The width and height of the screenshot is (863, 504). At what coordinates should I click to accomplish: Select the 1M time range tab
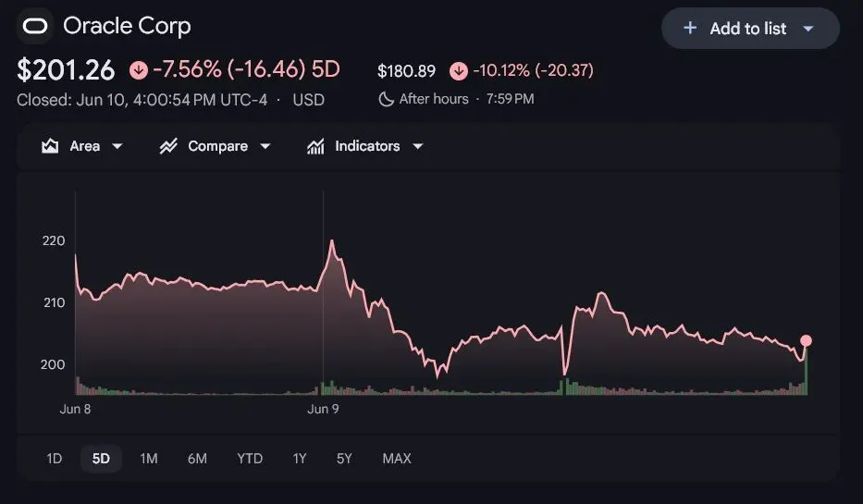click(149, 459)
